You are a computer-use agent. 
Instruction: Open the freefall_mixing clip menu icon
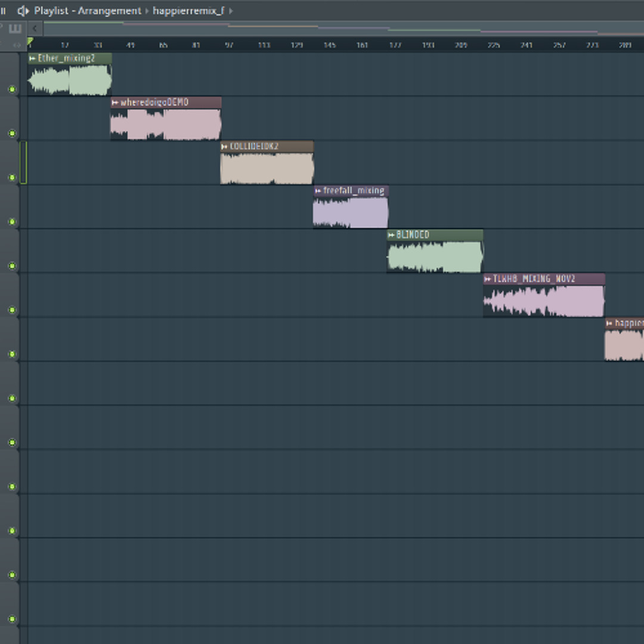pyautogui.click(x=317, y=191)
